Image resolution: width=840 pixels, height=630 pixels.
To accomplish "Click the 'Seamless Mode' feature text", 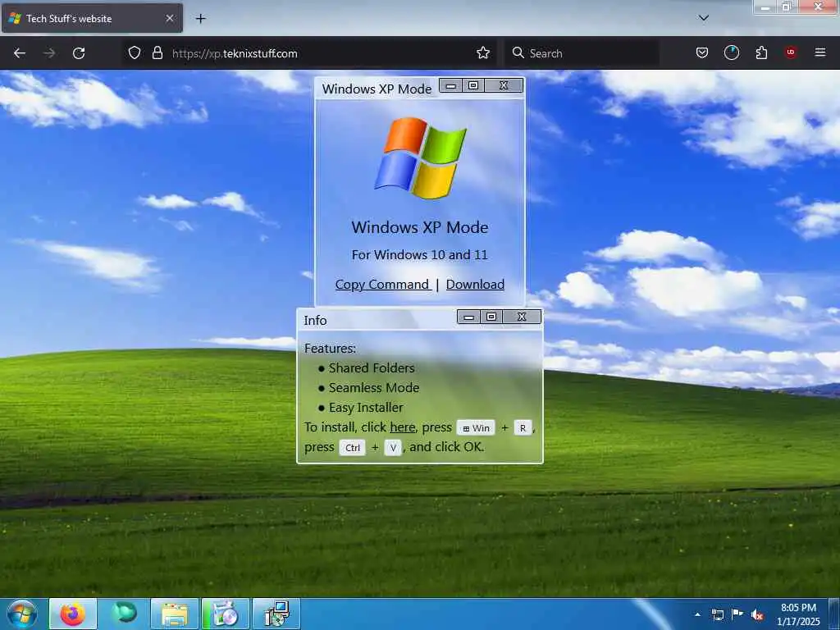I will click(x=374, y=388).
